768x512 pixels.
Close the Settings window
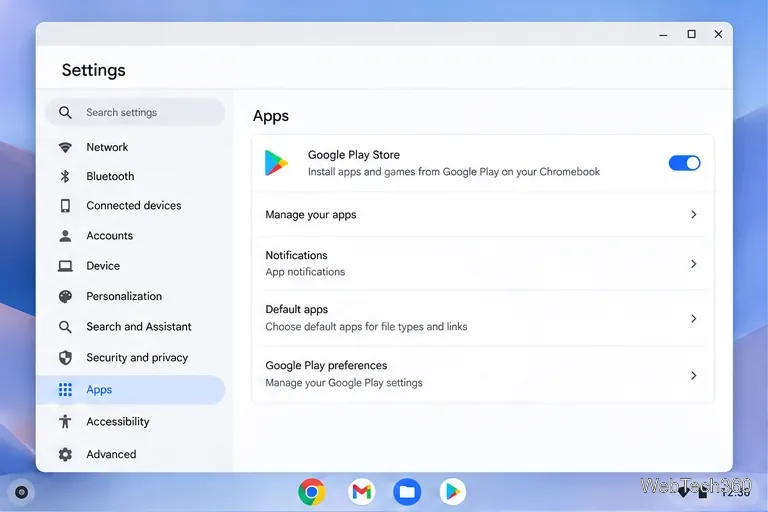click(x=718, y=34)
